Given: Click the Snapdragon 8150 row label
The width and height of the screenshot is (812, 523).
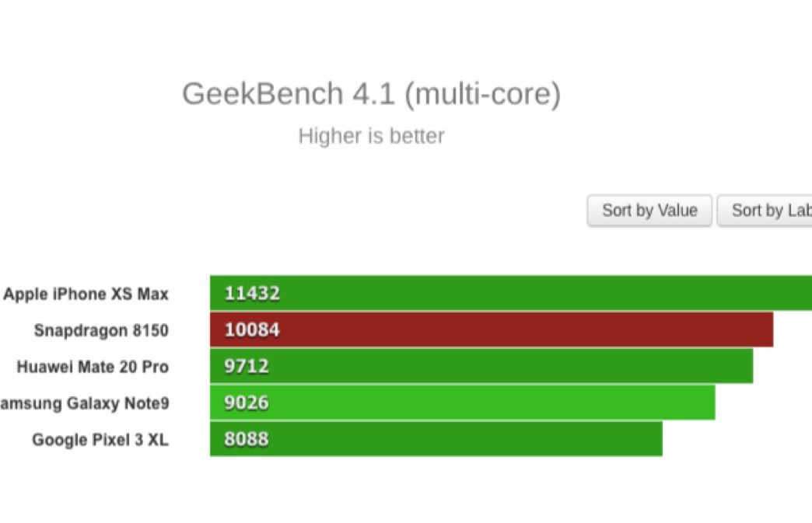Looking at the screenshot, I should coord(101,330).
